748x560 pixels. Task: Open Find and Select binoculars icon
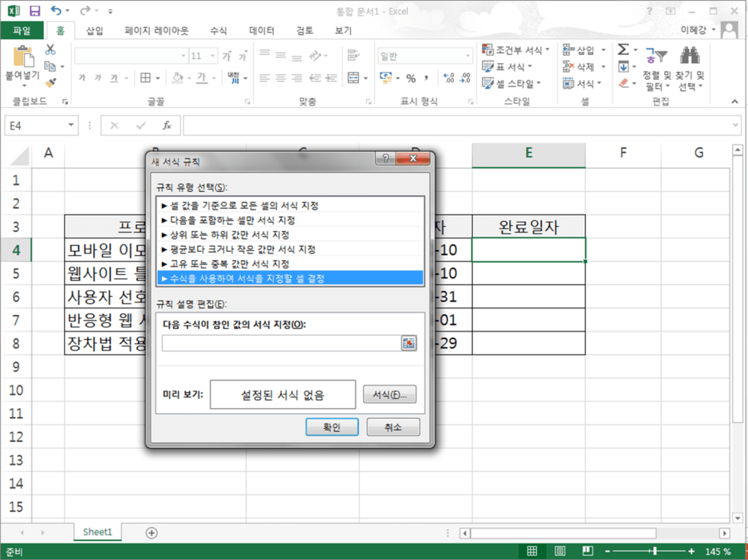click(690, 56)
